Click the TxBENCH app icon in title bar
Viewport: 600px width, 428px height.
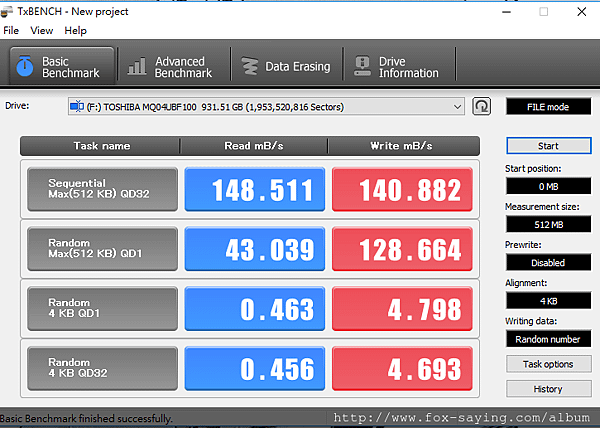(6, 12)
